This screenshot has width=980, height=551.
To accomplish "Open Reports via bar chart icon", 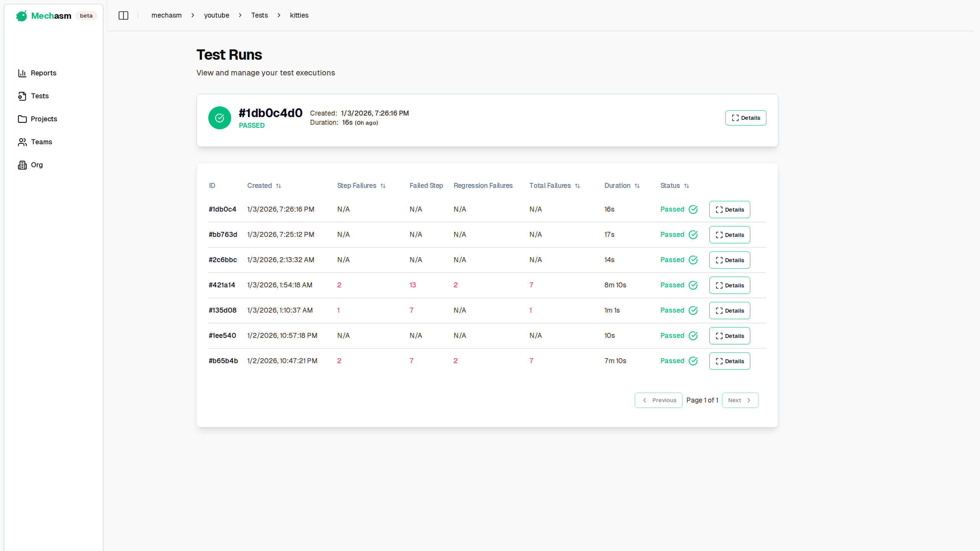I will (22, 73).
